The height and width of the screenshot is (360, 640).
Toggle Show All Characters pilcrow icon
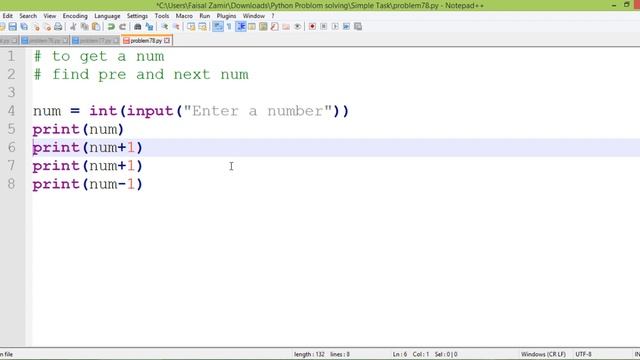tap(229, 27)
